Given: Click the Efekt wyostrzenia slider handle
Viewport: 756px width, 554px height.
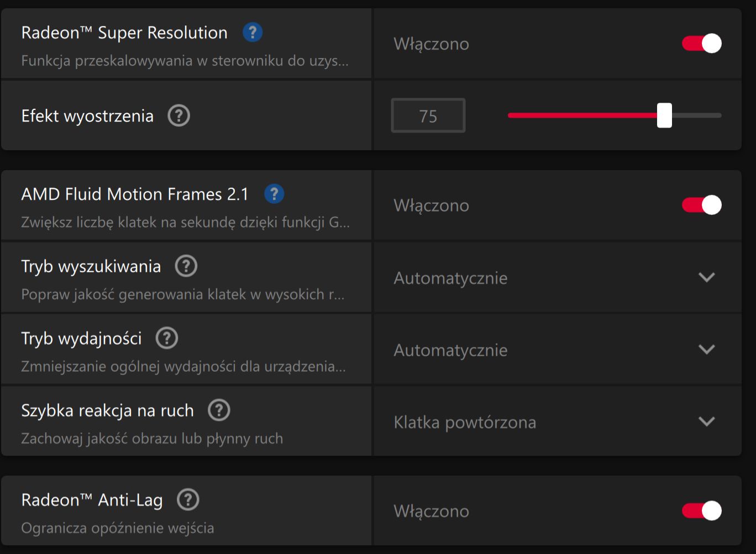Looking at the screenshot, I should (664, 115).
